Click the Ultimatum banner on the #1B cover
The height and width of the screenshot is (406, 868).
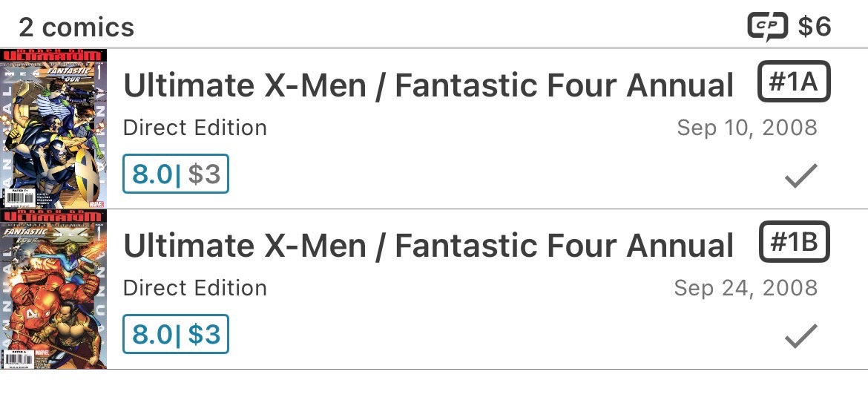(53, 217)
